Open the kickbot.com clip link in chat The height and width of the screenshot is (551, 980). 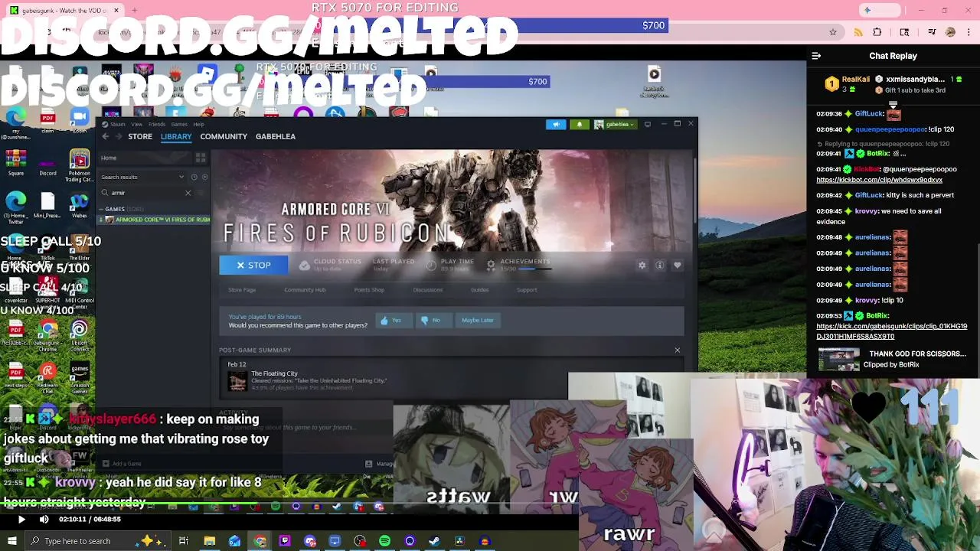click(x=879, y=180)
